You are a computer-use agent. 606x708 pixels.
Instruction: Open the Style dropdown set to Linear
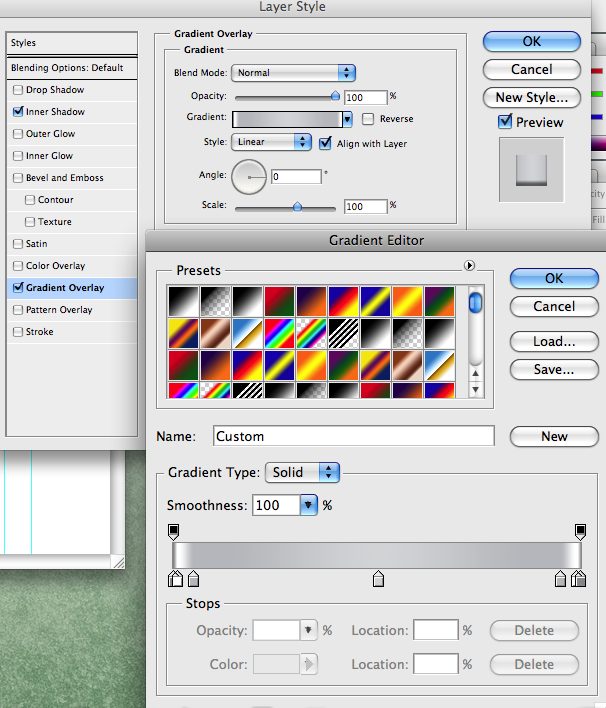point(271,142)
